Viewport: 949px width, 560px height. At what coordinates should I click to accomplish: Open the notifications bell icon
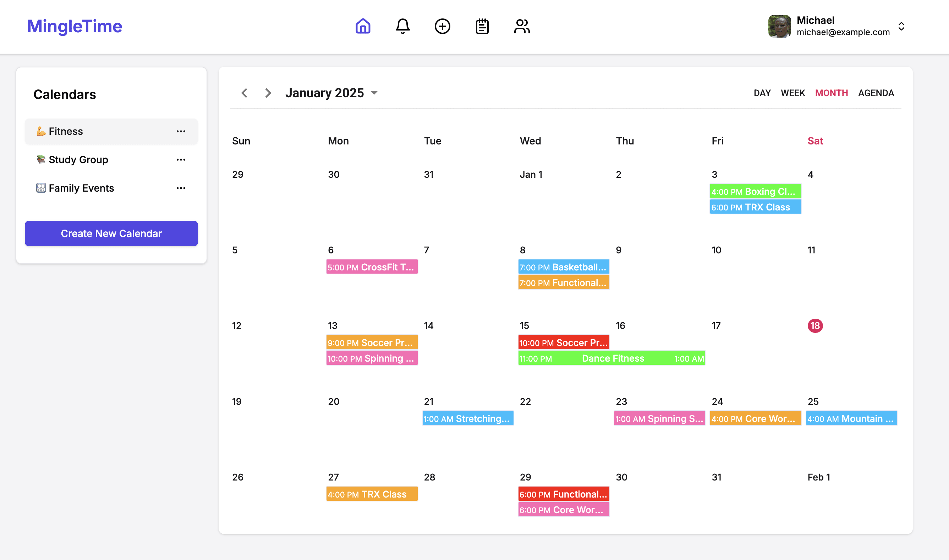[402, 26]
